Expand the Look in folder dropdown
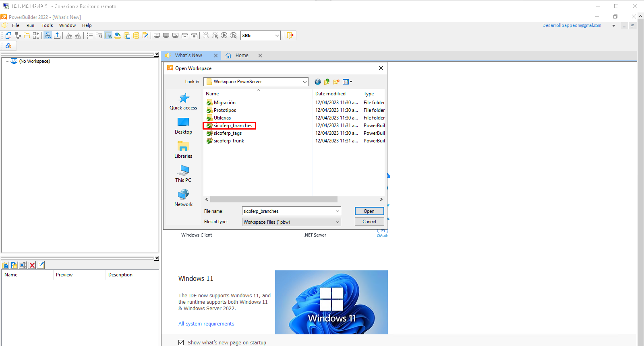The height and width of the screenshot is (346, 644). tap(304, 82)
